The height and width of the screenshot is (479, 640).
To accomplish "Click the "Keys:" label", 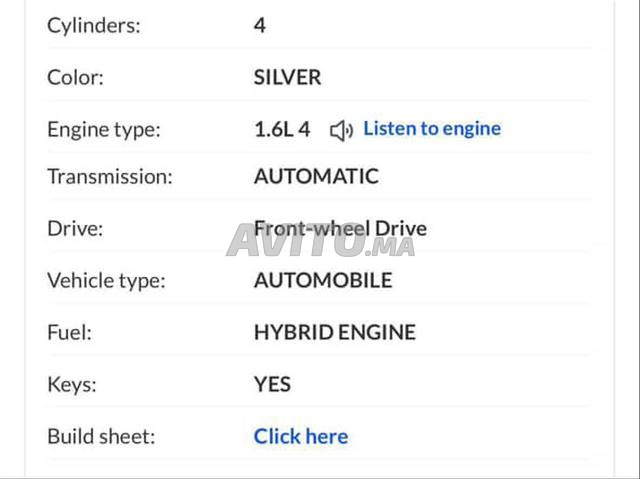I will (x=71, y=384).
